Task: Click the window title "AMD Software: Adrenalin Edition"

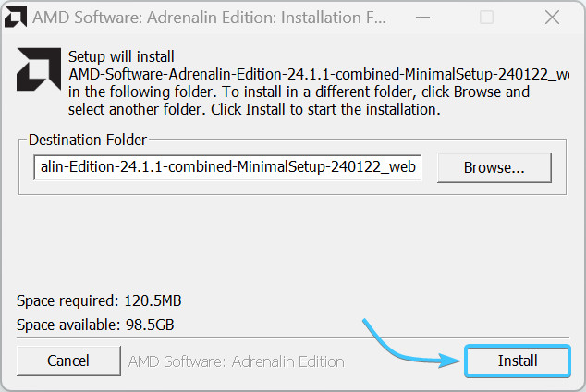Action: click(x=194, y=17)
